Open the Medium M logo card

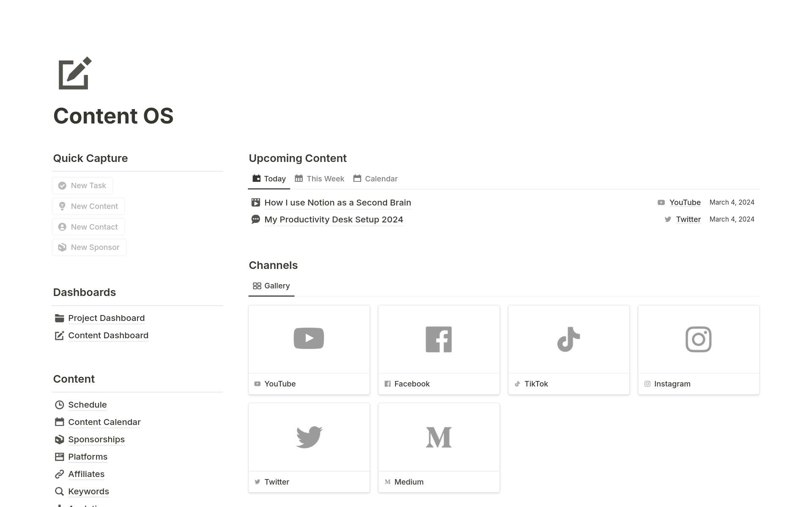pos(439,437)
